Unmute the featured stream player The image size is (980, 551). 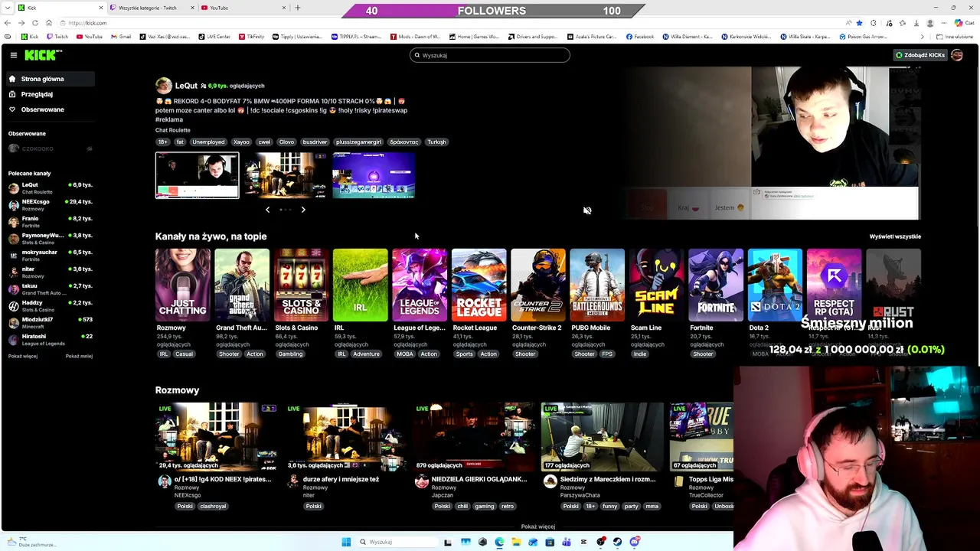587,210
